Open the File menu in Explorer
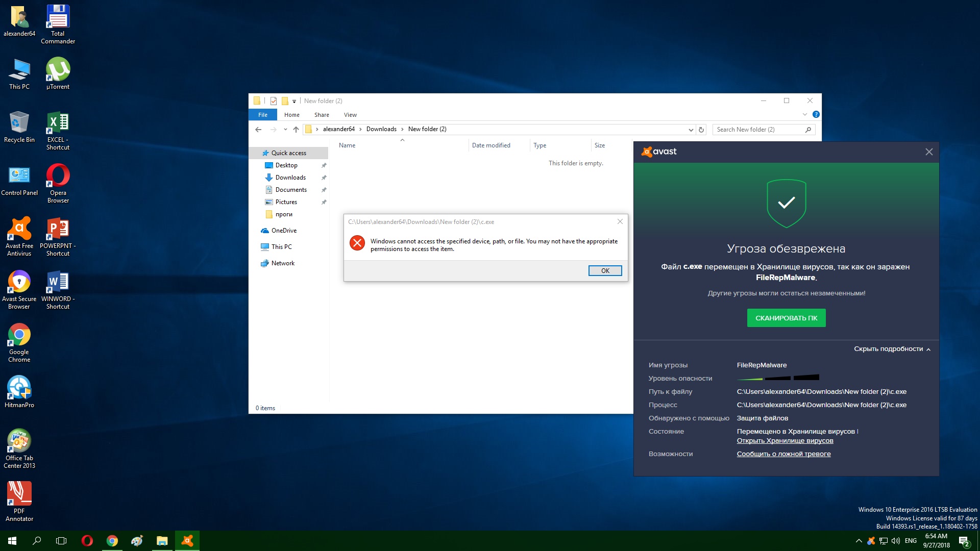Viewport: 980px width, 551px height. coord(262,115)
